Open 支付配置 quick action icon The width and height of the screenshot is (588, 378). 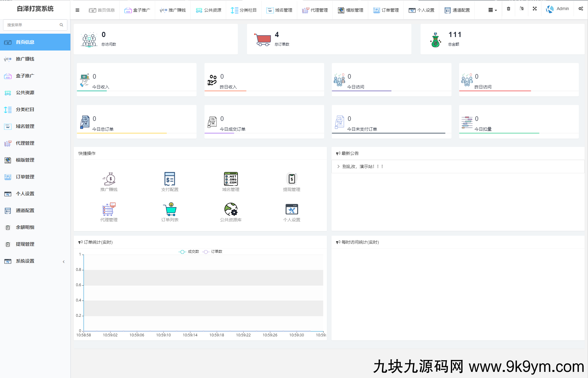tap(170, 179)
